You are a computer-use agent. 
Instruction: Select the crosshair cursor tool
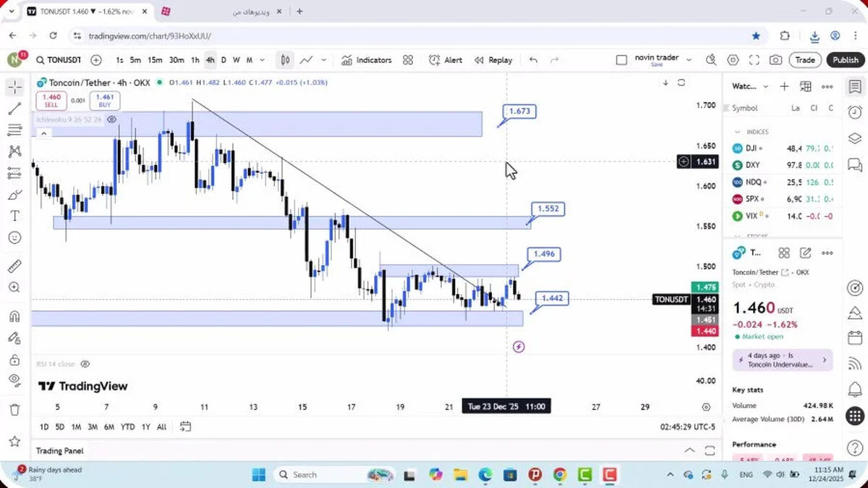tap(14, 88)
